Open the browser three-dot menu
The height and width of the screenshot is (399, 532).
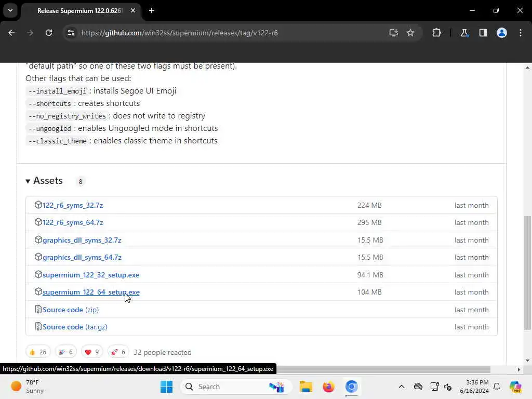(x=521, y=33)
